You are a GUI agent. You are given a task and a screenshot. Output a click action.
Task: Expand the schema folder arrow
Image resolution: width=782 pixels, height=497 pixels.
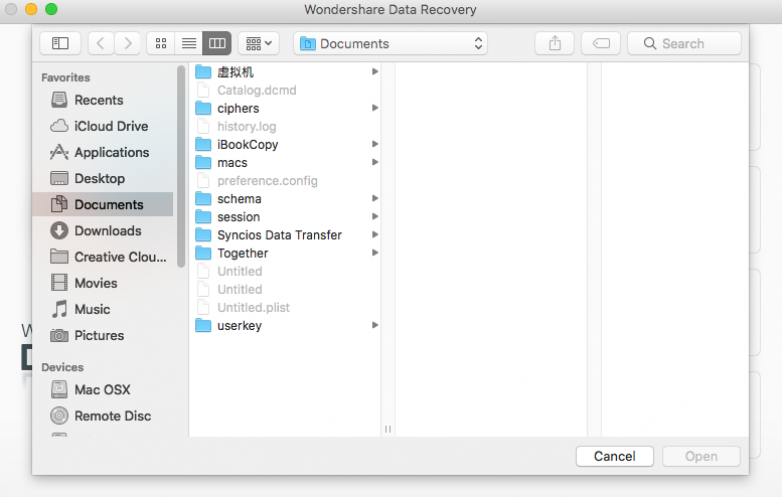pos(375,198)
